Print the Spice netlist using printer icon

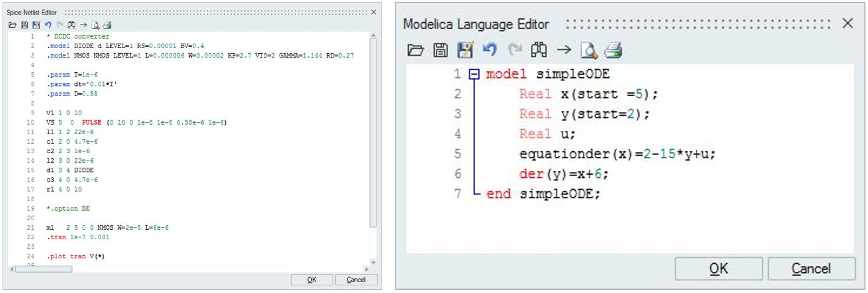107,25
